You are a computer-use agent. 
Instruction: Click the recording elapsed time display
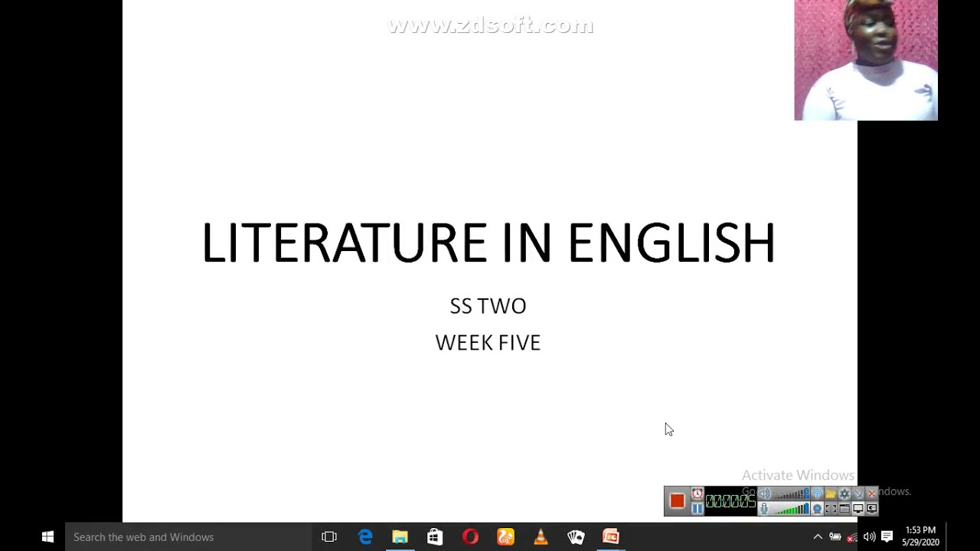pos(730,501)
